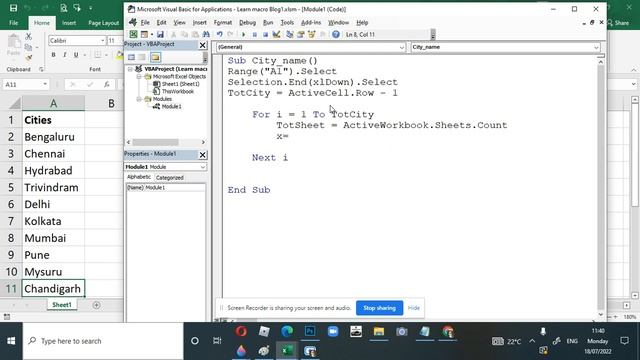Image resolution: width=640 pixels, height=360 pixels.
Task: Close the Properties - Module1 panel
Action: click(202, 155)
